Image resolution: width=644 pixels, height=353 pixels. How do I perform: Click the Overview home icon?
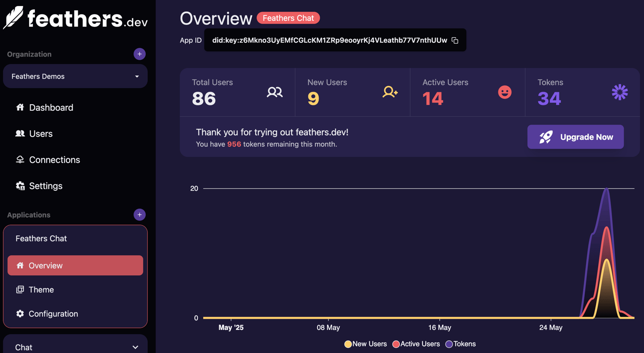coord(20,265)
